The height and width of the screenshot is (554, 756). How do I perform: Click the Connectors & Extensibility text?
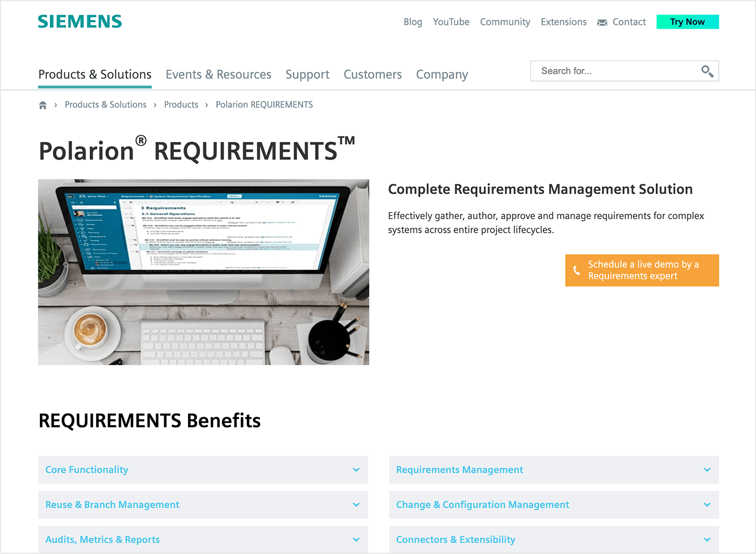pyautogui.click(x=456, y=539)
